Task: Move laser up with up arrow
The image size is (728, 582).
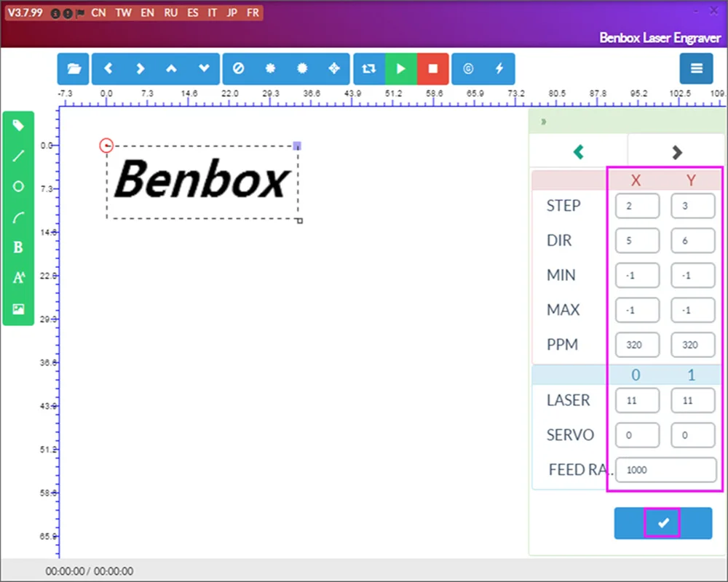Action: [x=171, y=68]
